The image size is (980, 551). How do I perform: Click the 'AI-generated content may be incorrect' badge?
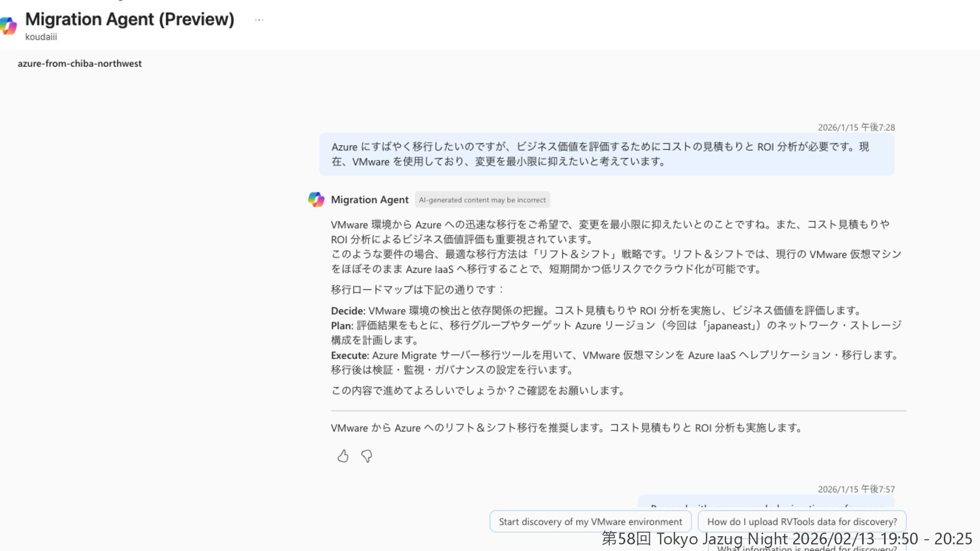pyautogui.click(x=482, y=200)
